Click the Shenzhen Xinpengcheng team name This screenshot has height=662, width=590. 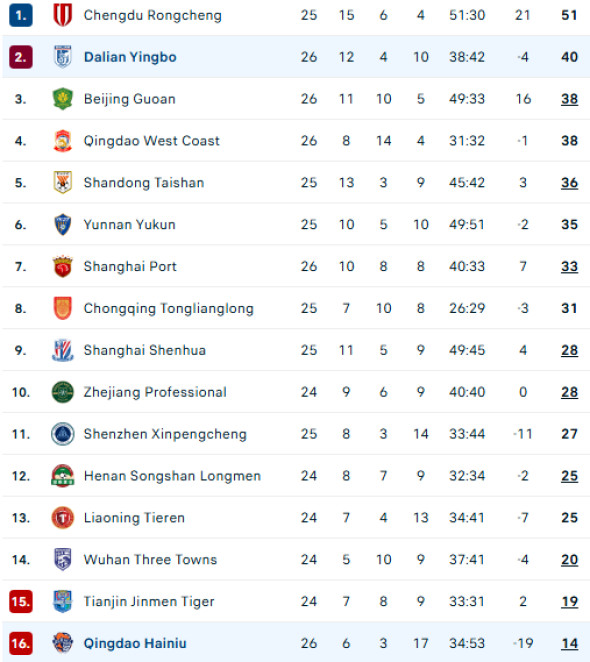pos(165,434)
